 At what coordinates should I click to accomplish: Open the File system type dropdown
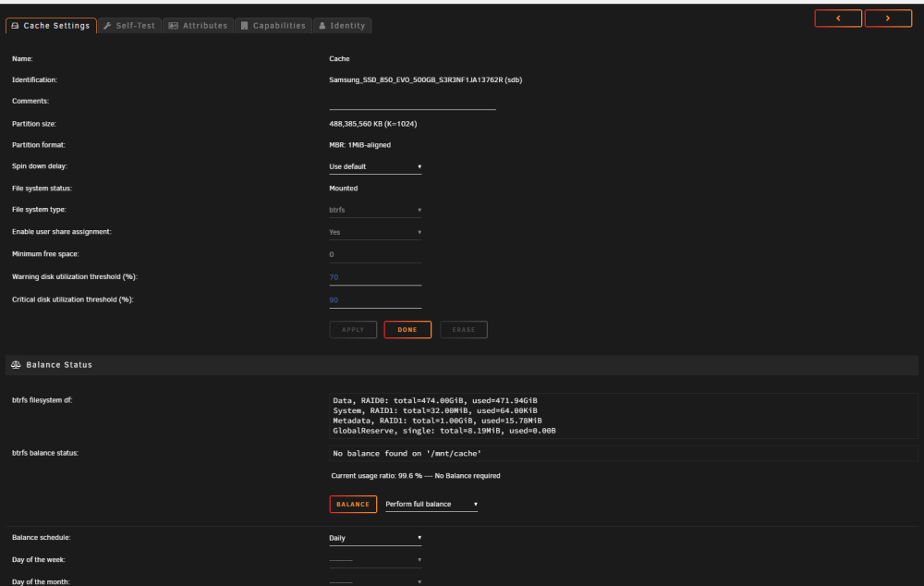[x=375, y=210]
